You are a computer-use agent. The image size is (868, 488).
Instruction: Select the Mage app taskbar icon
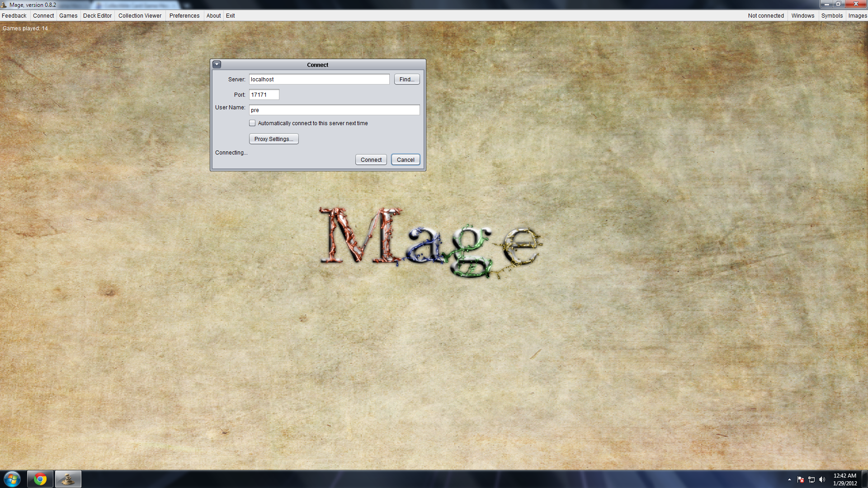pyautogui.click(x=68, y=479)
